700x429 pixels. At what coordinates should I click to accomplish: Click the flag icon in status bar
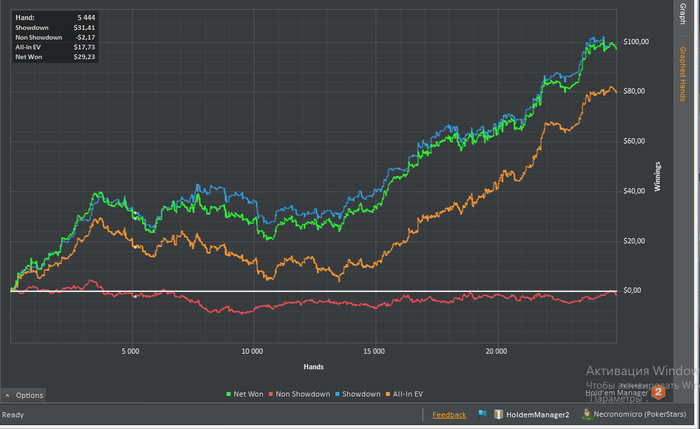coord(482,414)
